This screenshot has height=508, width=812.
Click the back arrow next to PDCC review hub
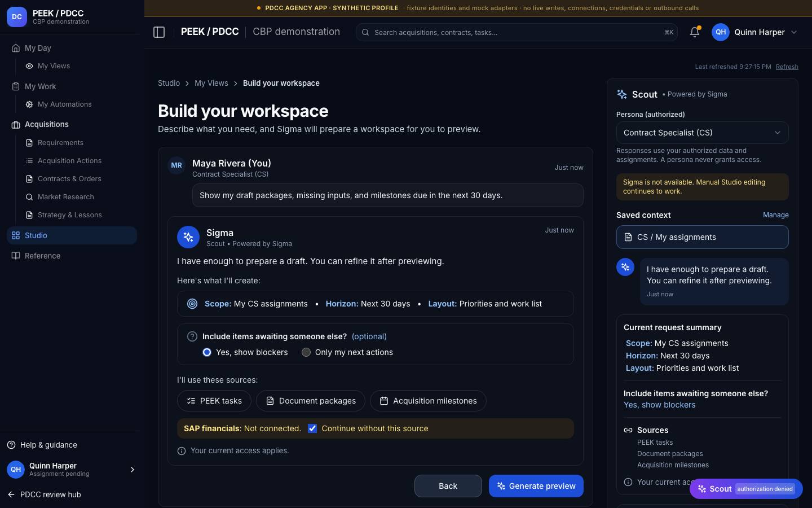(x=11, y=494)
